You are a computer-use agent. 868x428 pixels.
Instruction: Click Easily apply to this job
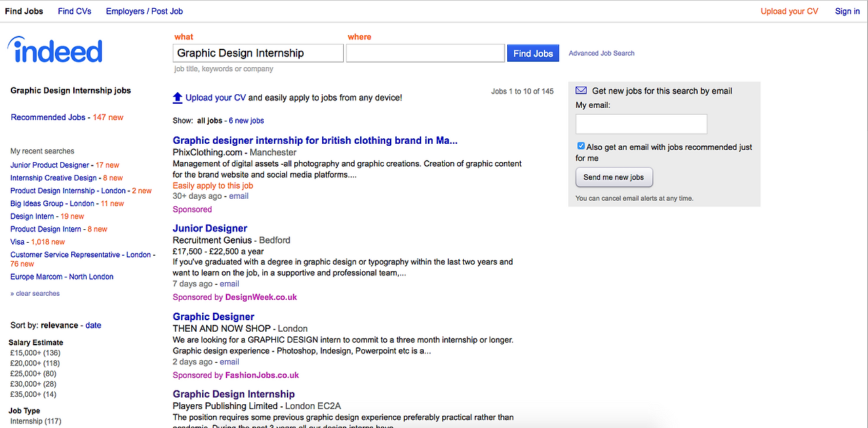pyautogui.click(x=213, y=185)
